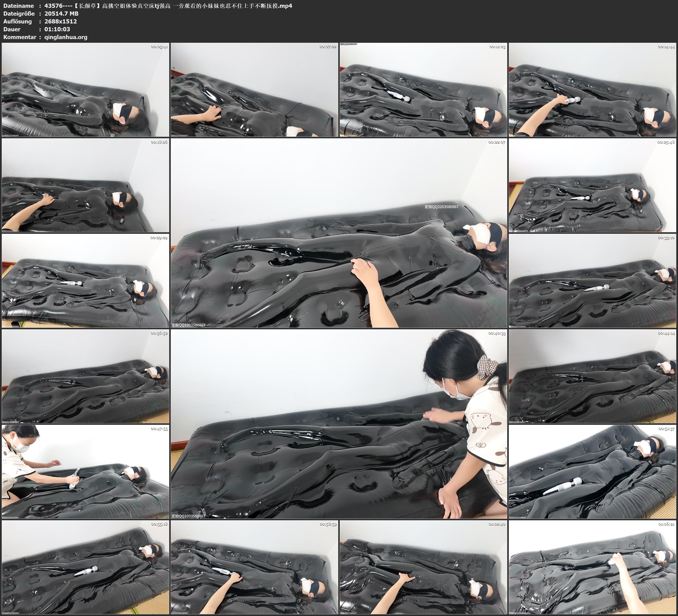Open the thumbnail marked 00:25:48
The image size is (678, 616).
coord(592,185)
